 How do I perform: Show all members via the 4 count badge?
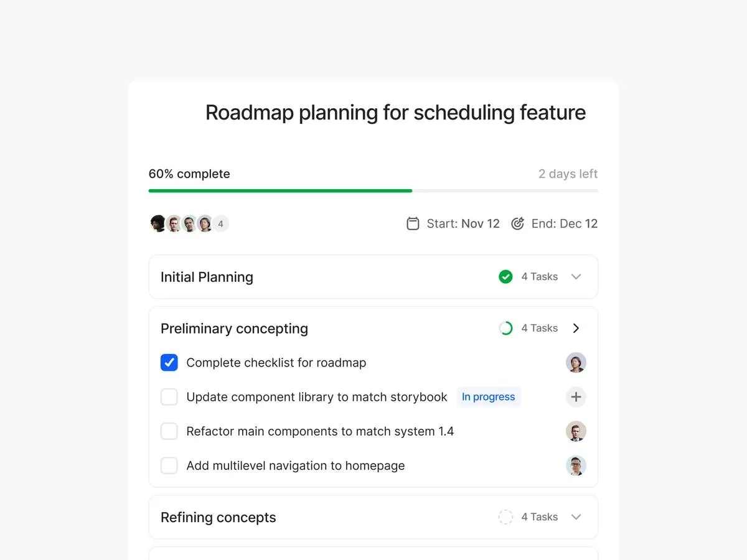(x=220, y=224)
